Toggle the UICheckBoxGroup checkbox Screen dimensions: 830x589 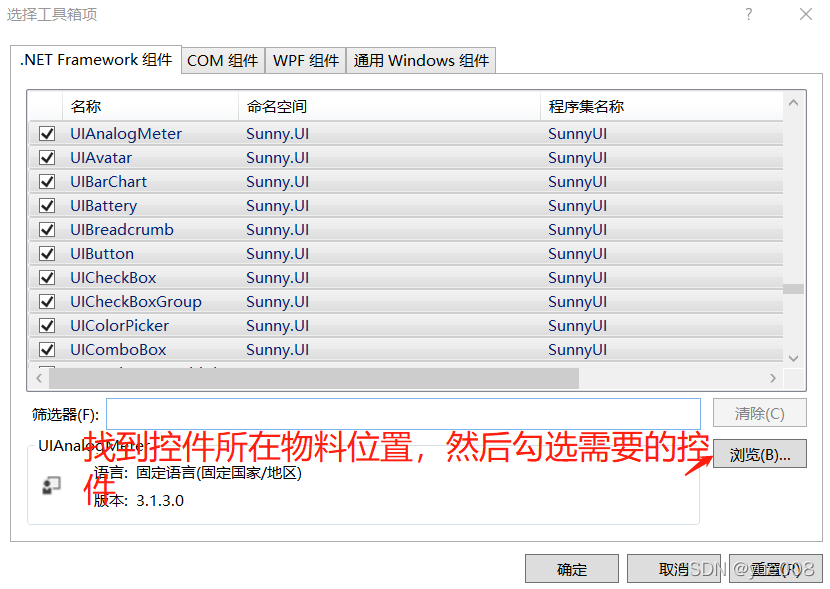tap(47, 302)
